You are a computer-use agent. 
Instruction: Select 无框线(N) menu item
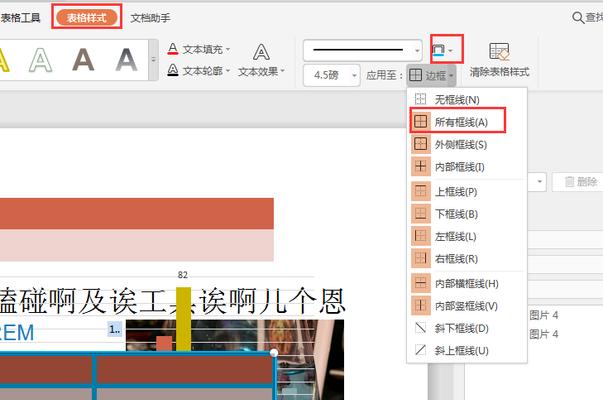coord(466,100)
